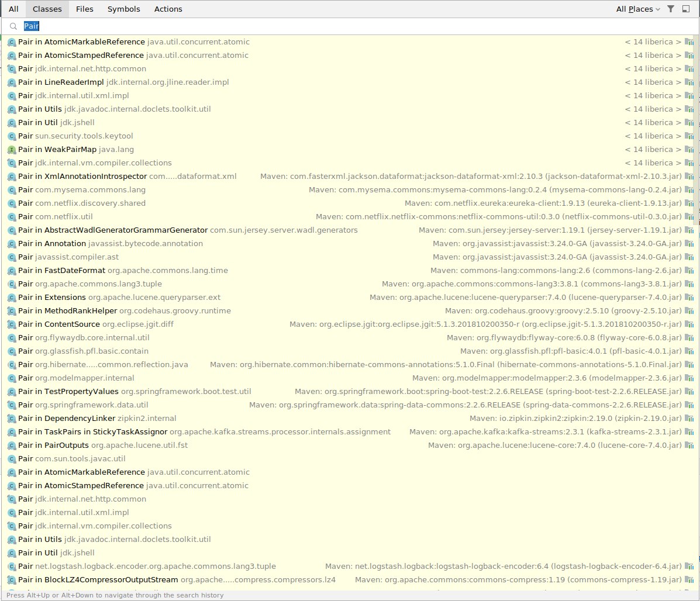The width and height of the screenshot is (700, 601).
Task: Switch to the Symbols tab
Action: [123, 9]
